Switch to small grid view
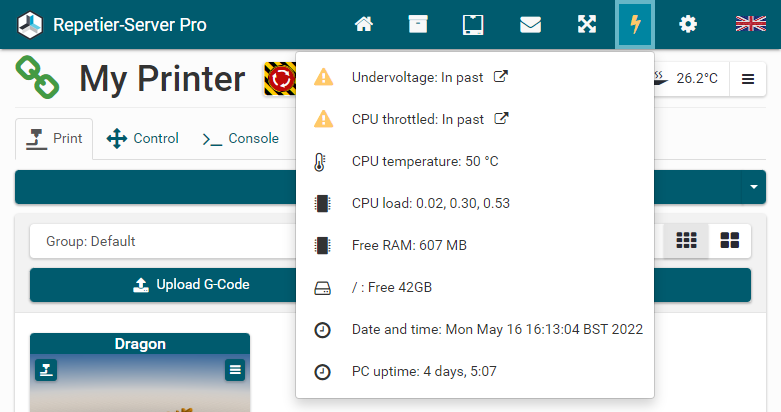 (686, 241)
